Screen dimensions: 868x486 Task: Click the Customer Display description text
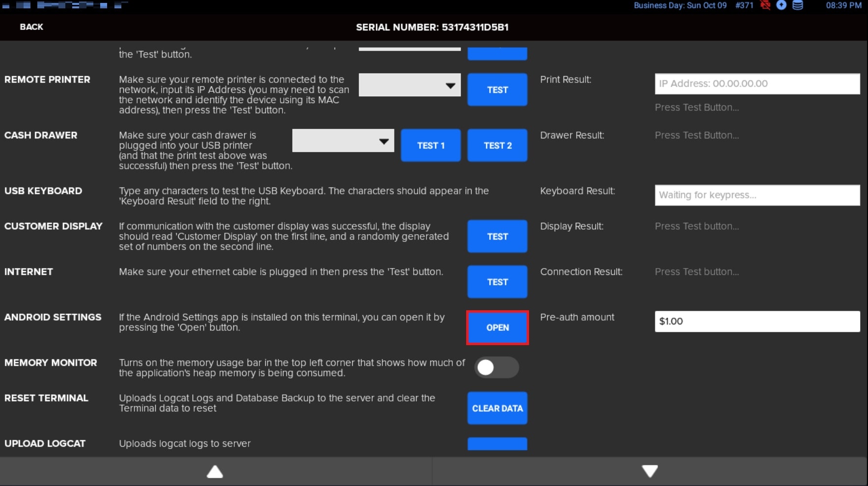pyautogui.click(x=284, y=237)
